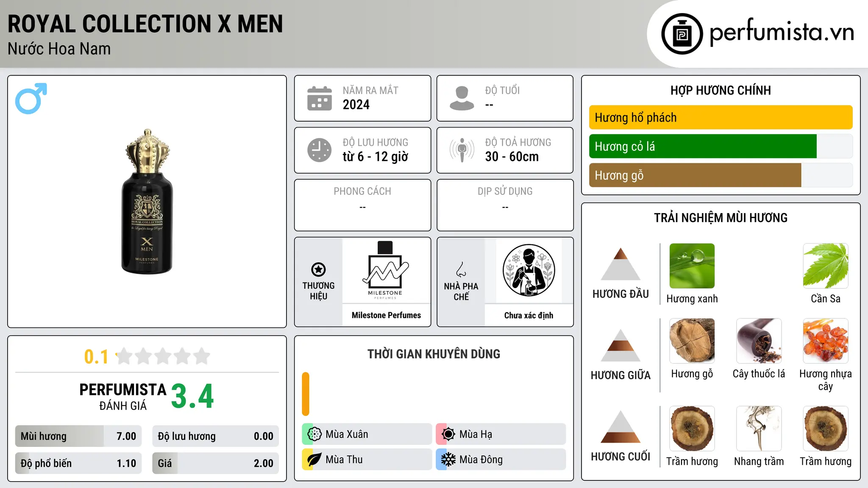Open the Cần Sa leaf image
Screen dimensions: 868x488
click(826, 266)
